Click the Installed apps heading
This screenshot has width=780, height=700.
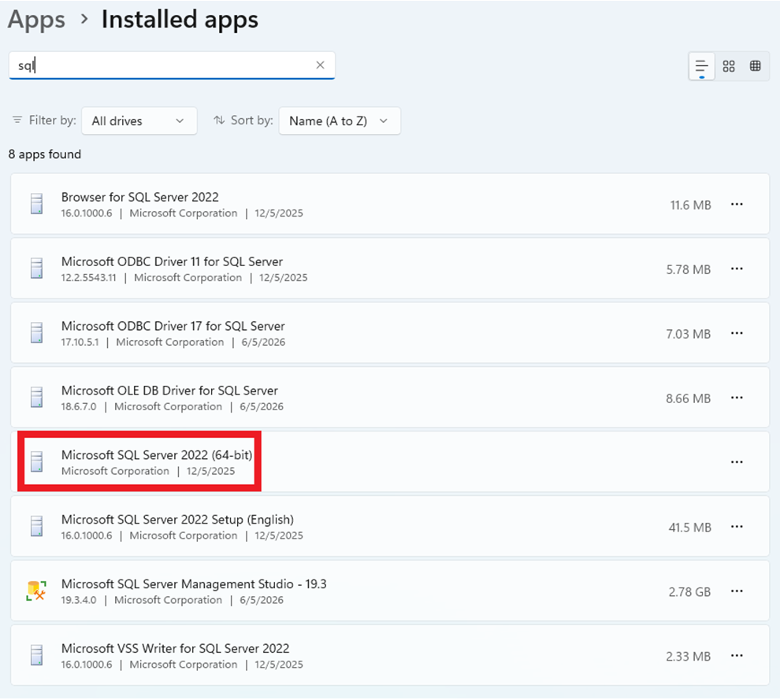(x=180, y=20)
